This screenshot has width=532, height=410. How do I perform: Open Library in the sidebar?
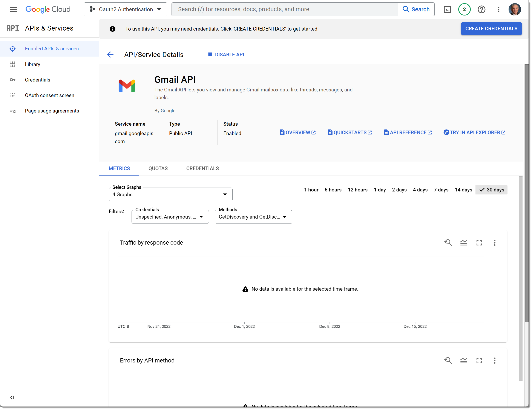(50, 64)
